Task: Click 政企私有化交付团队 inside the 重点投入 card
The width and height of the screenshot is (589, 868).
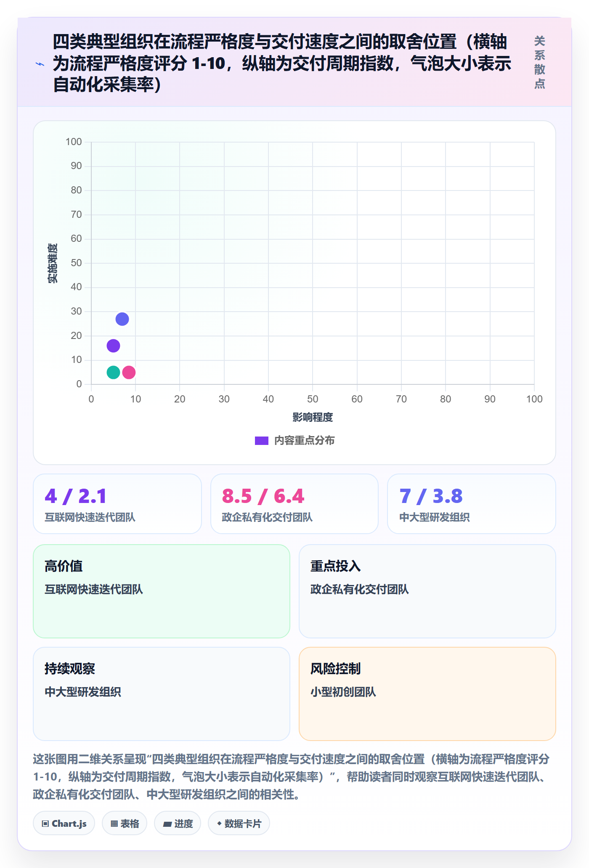Action: pyautogui.click(x=360, y=589)
